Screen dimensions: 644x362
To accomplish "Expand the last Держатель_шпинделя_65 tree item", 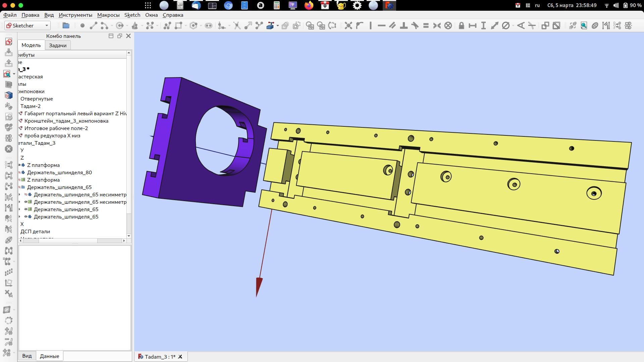I will (x=19, y=217).
